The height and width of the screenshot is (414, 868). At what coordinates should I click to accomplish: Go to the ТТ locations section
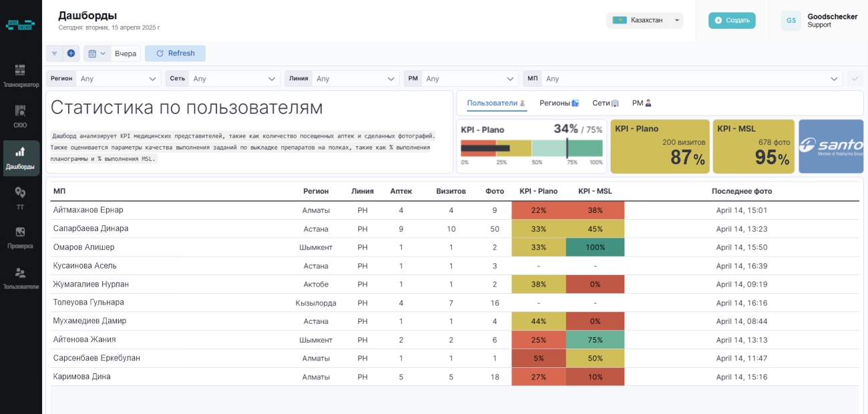pos(20,198)
